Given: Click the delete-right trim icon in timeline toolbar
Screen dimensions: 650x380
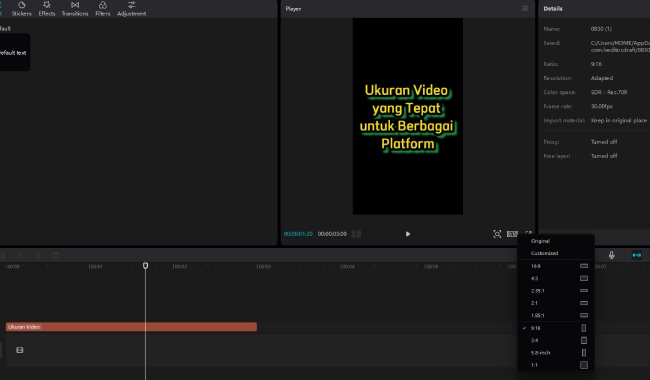Looking at the screenshot, I should pyautogui.click(x=38, y=255).
